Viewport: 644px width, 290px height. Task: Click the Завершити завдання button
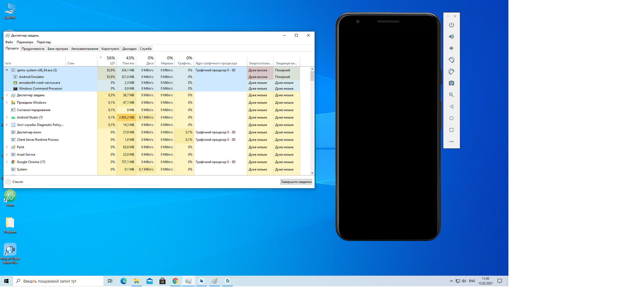[x=296, y=182]
